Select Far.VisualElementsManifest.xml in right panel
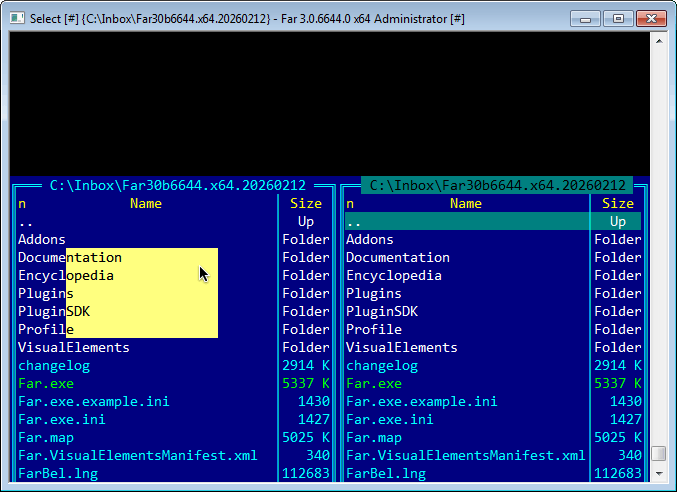The height and width of the screenshot is (492, 677). (465, 456)
